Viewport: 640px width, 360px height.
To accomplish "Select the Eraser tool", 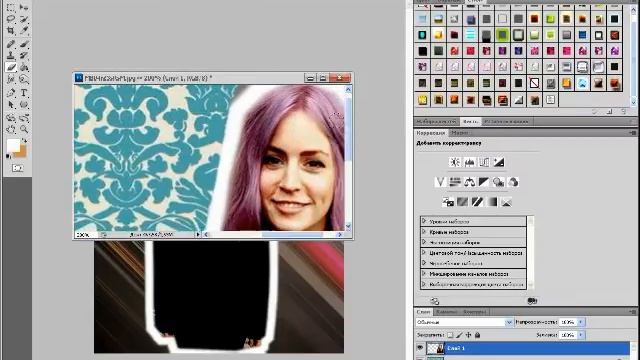I will (x=11, y=67).
